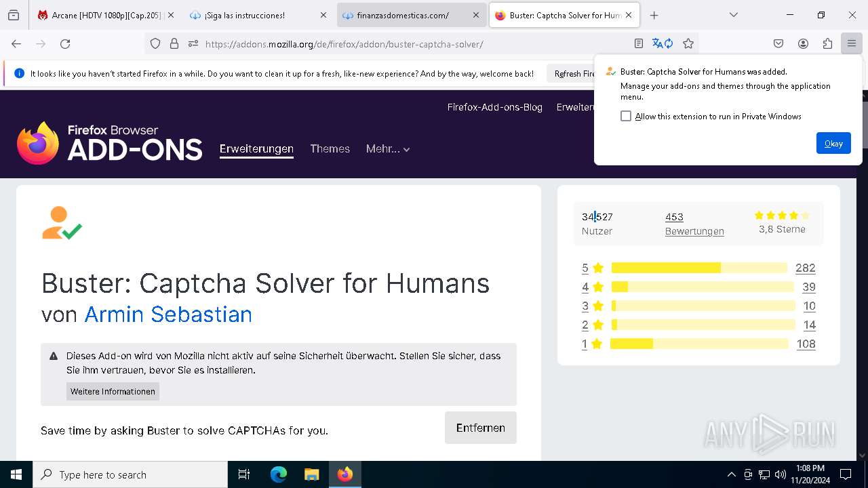Click the network icon in system tray
Image resolution: width=868 pixels, height=488 pixels.
764,474
